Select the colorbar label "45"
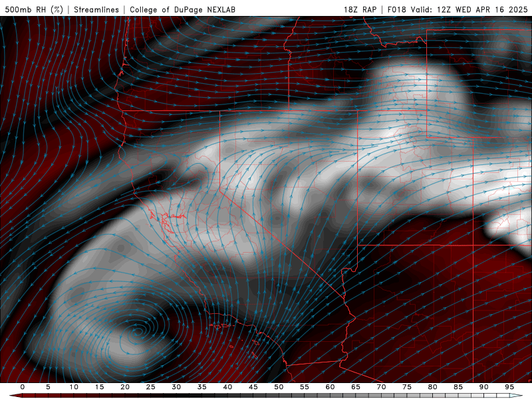Viewport: 532px width, 399px height. [253, 387]
